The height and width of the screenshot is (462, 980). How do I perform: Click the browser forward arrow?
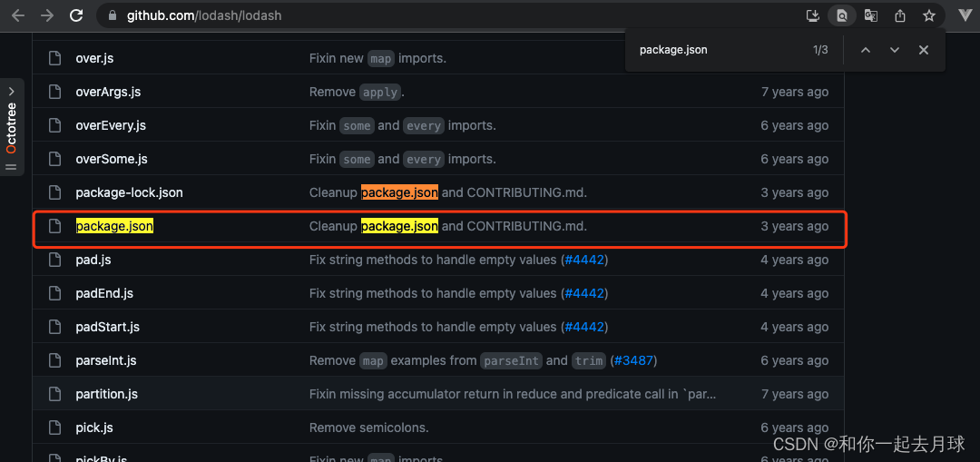click(47, 15)
